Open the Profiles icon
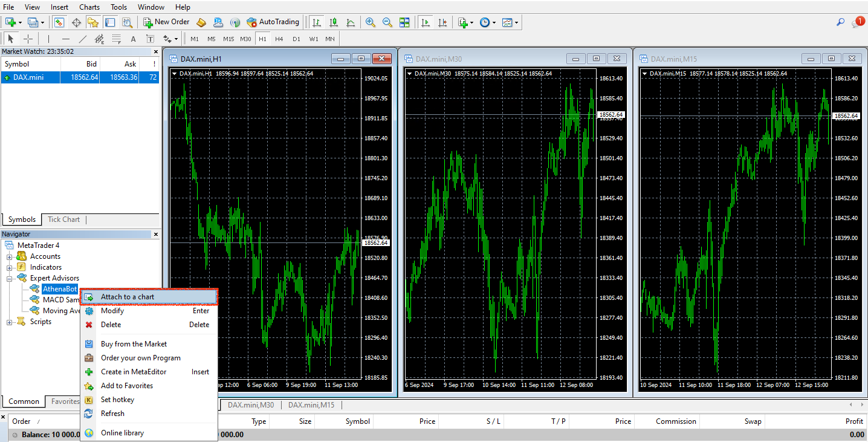Image resolution: width=868 pixels, height=442 pixels. [33, 22]
